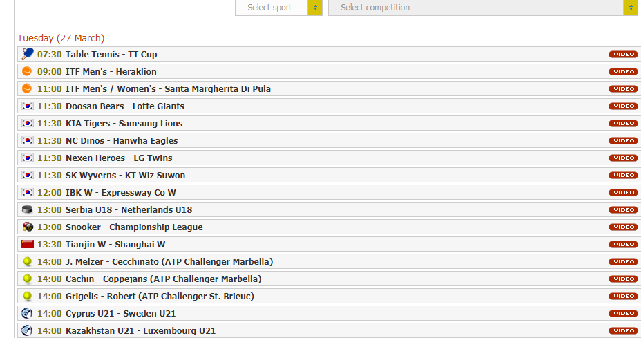
Task: Open SK Wyverns - KT Wiz Suwon link
Action: (x=125, y=175)
